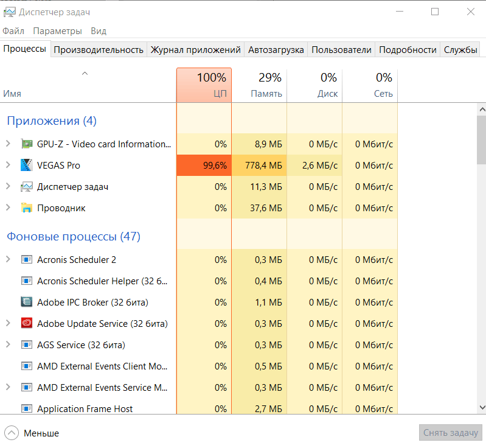Switch to the Пользователи tab
The height and width of the screenshot is (448, 486).
click(341, 50)
